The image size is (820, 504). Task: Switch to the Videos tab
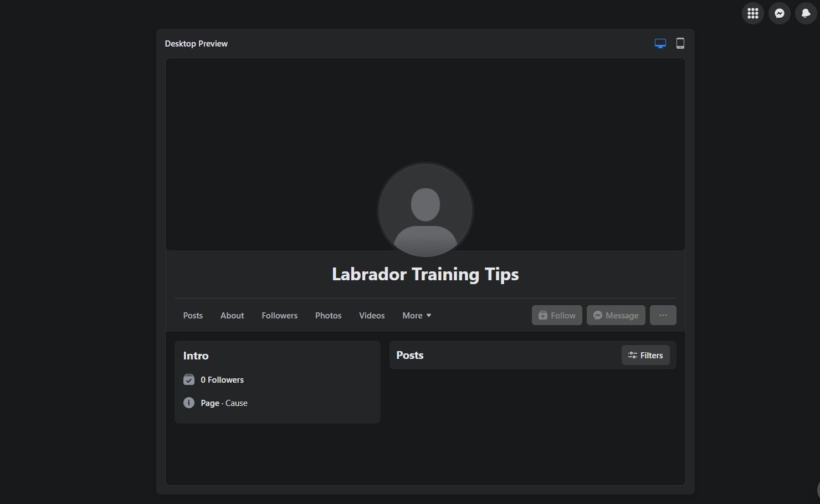click(371, 316)
